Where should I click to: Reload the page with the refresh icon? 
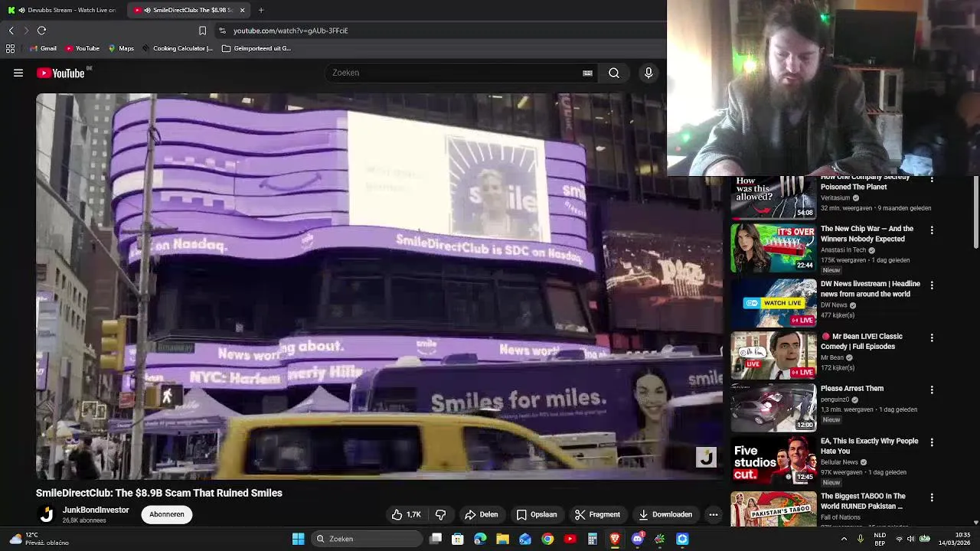pos(41,31)
